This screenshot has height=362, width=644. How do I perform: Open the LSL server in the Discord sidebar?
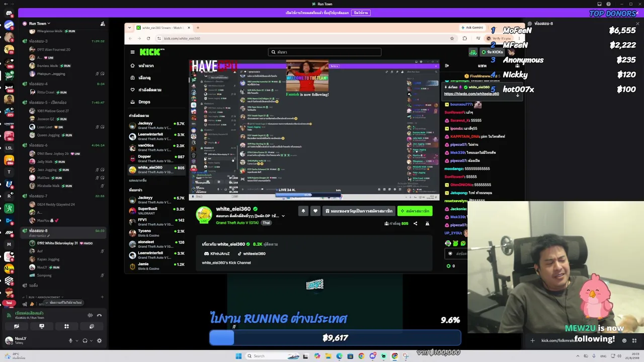coord(9,148)
